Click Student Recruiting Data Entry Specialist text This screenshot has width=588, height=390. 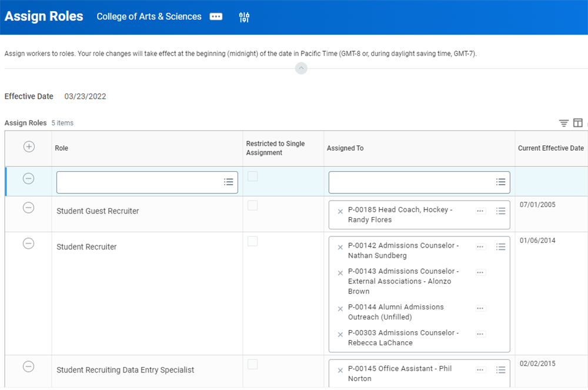[125, 370]
